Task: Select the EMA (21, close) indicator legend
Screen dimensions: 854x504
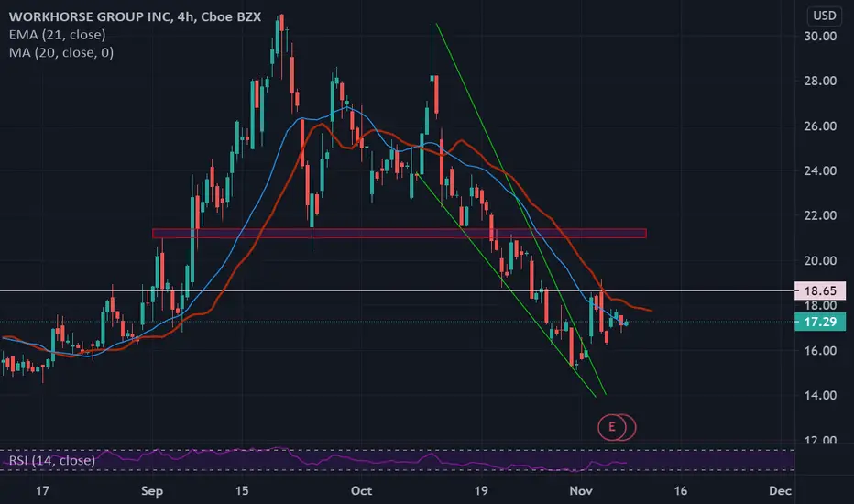Action: click(x=57, y=35)
